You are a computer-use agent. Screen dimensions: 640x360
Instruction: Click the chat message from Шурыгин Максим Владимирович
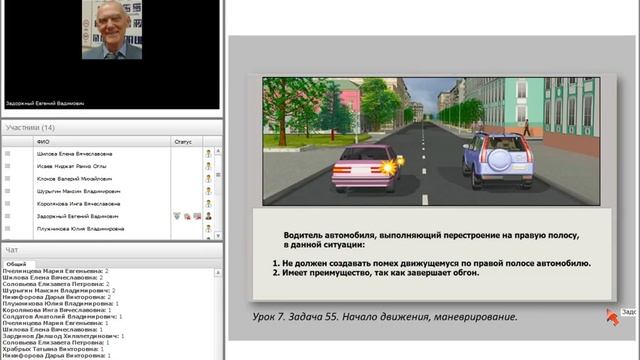click(59, 290)
